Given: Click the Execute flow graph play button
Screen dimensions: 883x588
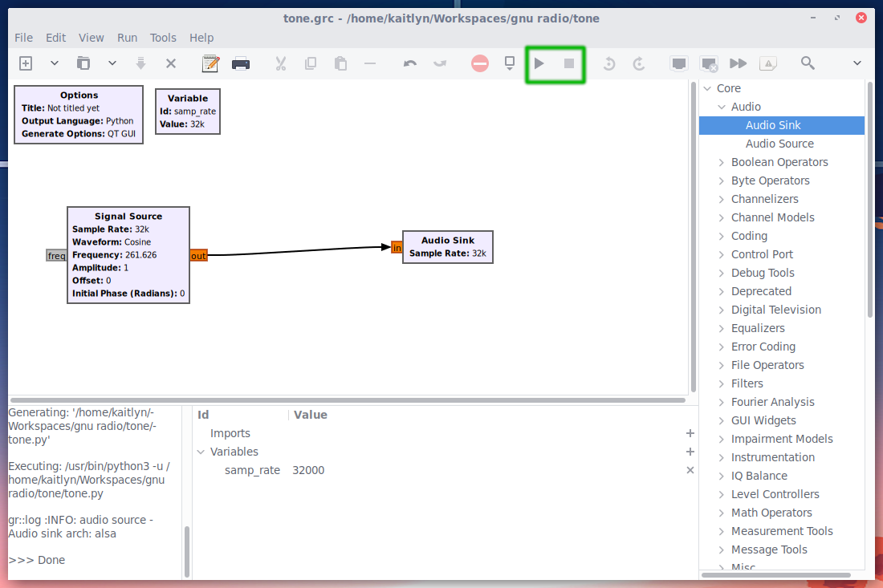Looking at the screenshot, I should click(539, 63).
